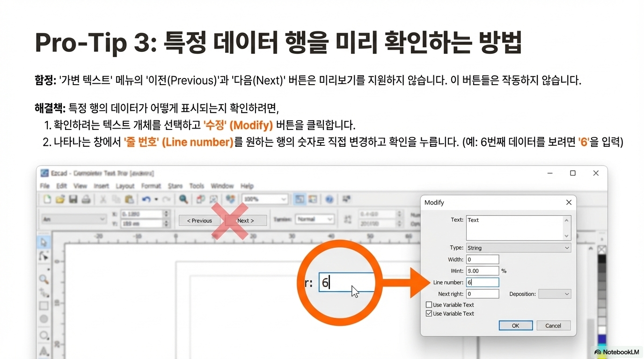Undo with the blue arrow icon
The image size is (644, 359).
click(x=146, y=199)
